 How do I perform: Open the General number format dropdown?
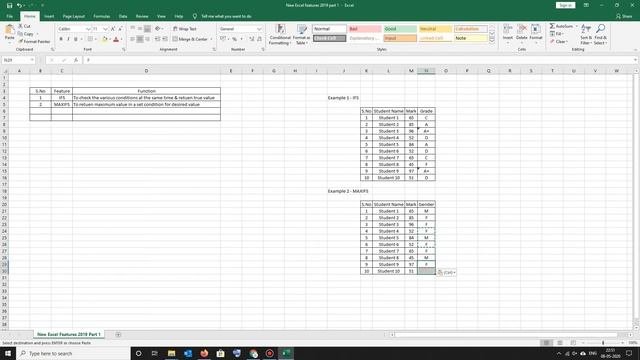(x=259, y=29)
